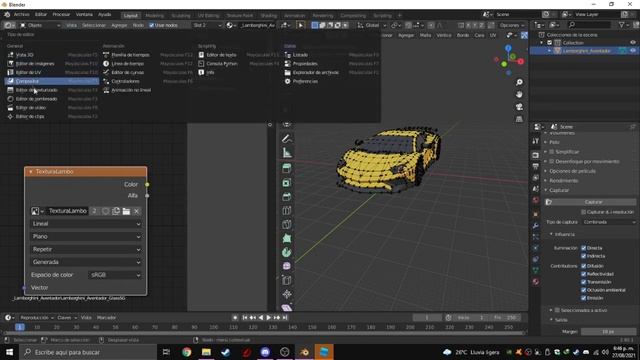Select the Add Cube tool icon

(287, 168)
